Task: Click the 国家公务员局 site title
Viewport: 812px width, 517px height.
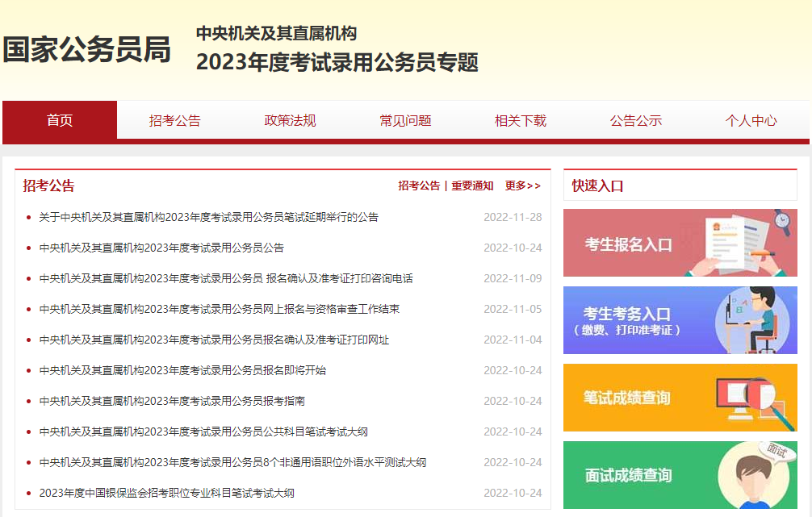Action: pyautogui.click(x=86, y=50)
